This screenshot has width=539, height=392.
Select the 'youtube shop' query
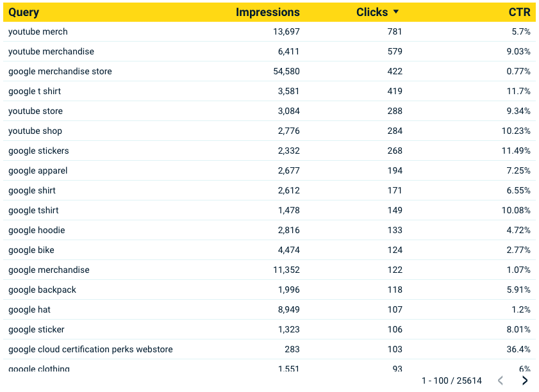point(35,131)
